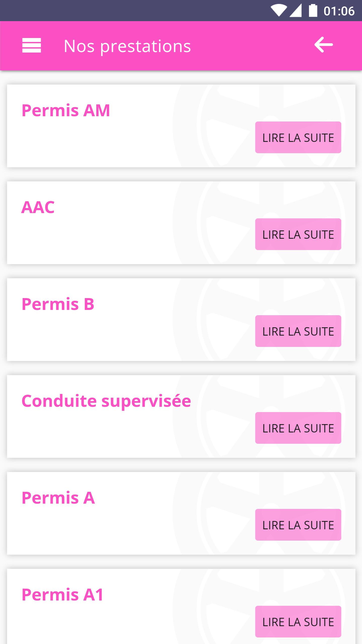The image size is (362, 644).
Task: Select the AAC heading
Action: click(38, 207)
